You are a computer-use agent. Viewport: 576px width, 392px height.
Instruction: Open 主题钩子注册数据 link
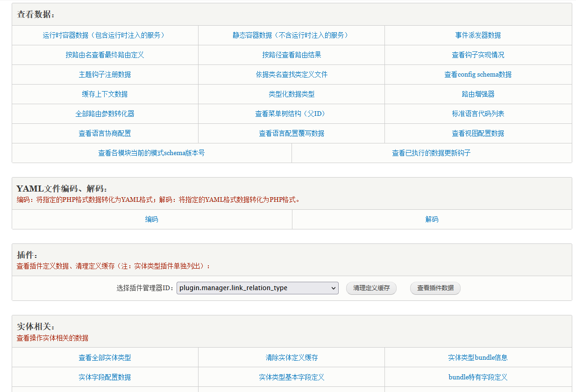point(105,74)
